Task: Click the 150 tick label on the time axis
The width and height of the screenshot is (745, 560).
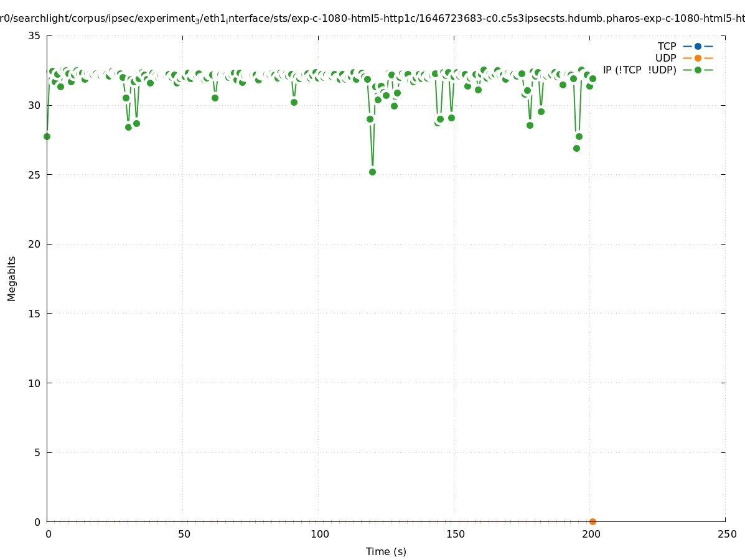Action: click(x=454, y=534)
